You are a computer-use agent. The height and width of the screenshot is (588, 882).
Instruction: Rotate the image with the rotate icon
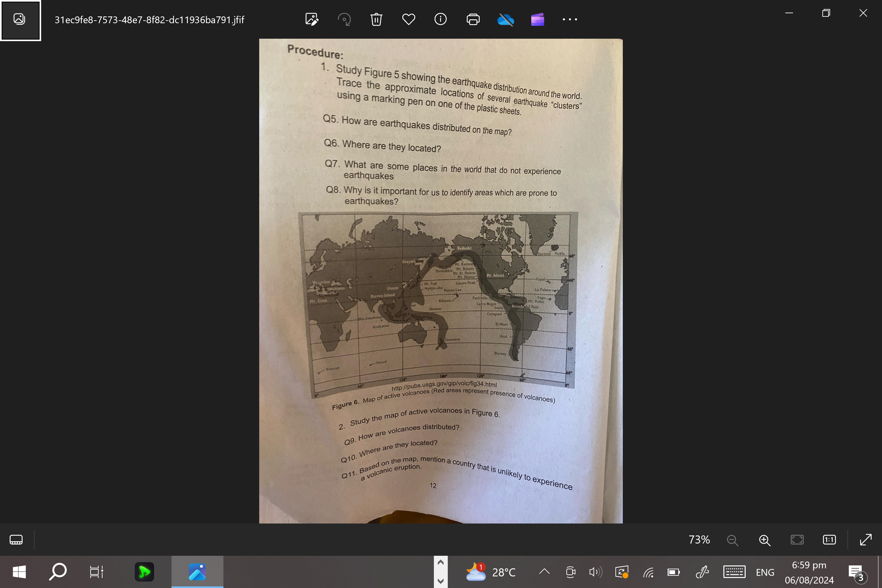(344, 19)
